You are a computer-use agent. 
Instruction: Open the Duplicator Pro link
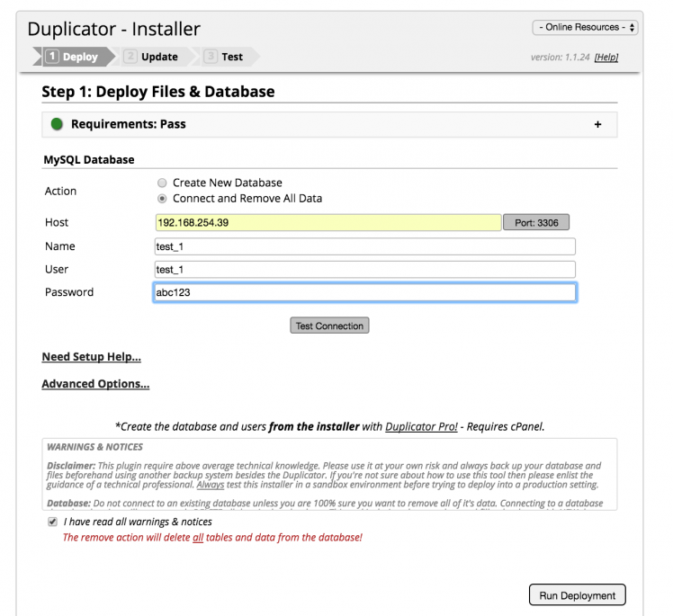pos(421,427)
